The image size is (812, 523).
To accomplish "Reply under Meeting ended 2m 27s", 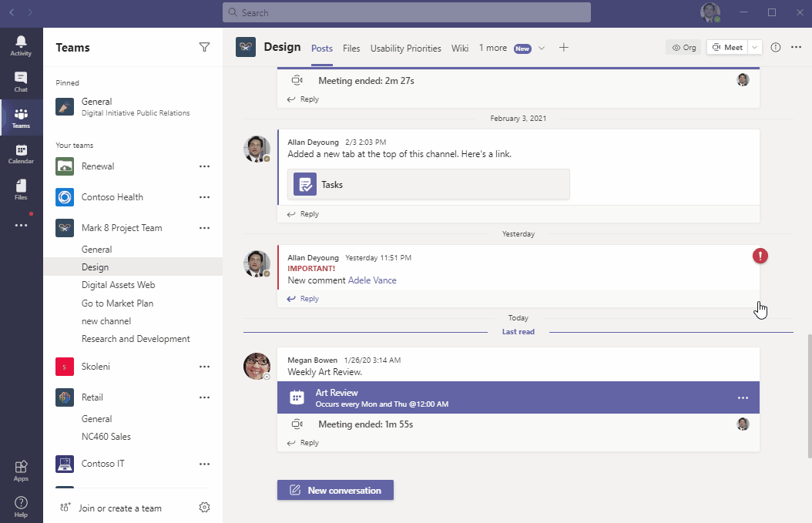I will pyautogui.click(x=304, y=99).
